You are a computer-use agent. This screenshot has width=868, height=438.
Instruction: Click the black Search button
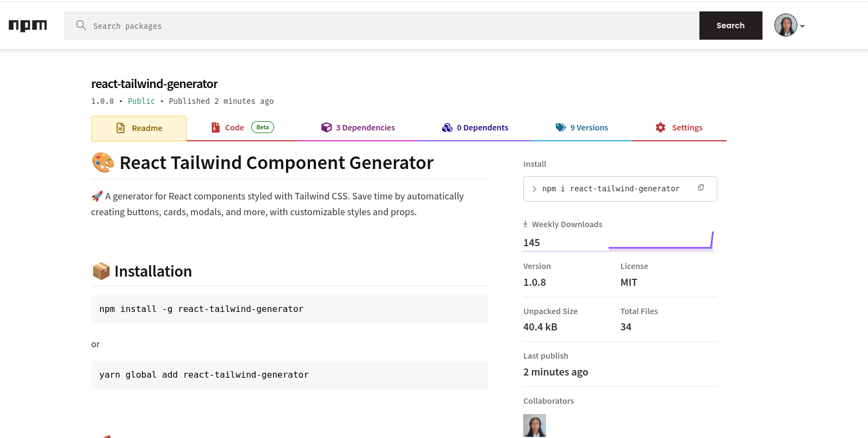coord(730,26)
